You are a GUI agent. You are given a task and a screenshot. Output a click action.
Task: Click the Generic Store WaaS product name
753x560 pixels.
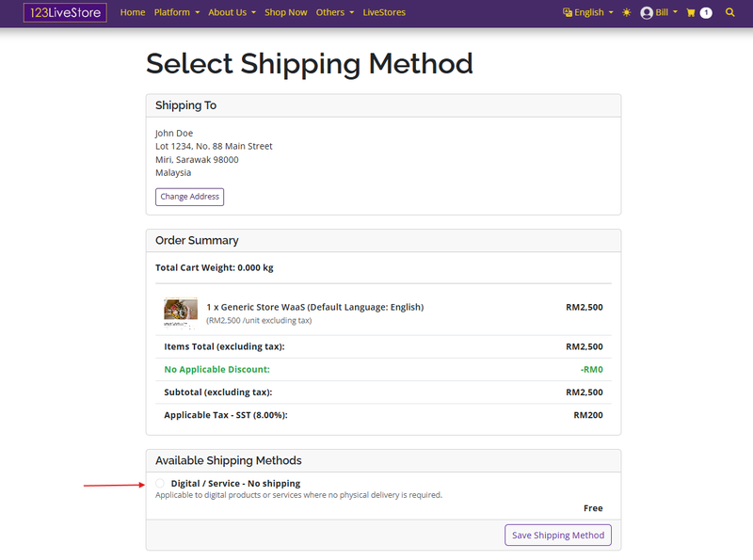[x=315, y=307]
